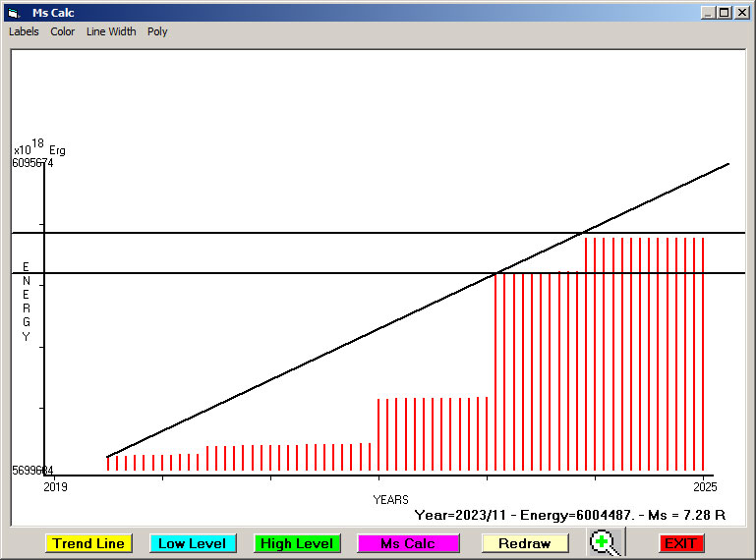The width and height of the screenshot is (756, 560).
Task: Minimize the Ms Calc window
Action: click(x=708, y=13)
